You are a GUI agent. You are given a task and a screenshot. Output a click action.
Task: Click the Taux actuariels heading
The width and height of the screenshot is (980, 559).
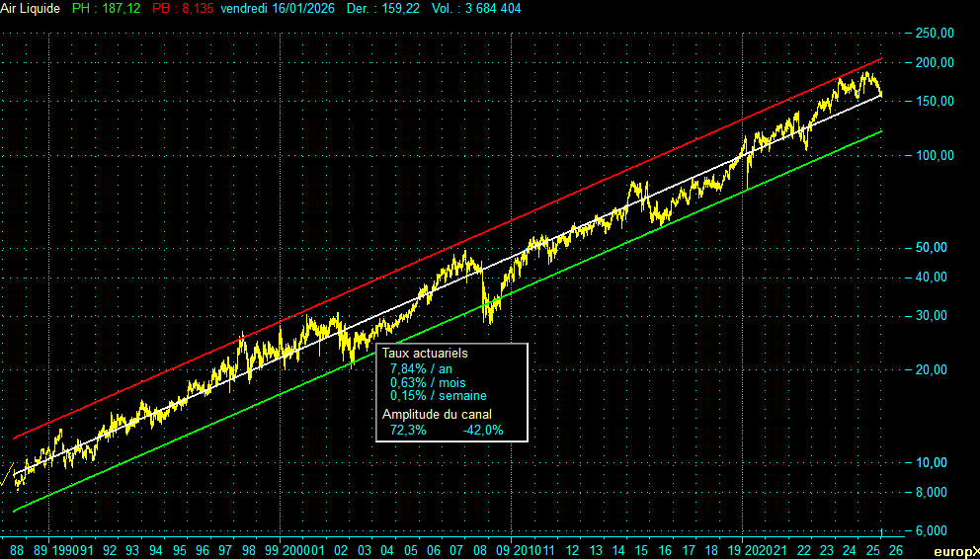pos(425,353)
